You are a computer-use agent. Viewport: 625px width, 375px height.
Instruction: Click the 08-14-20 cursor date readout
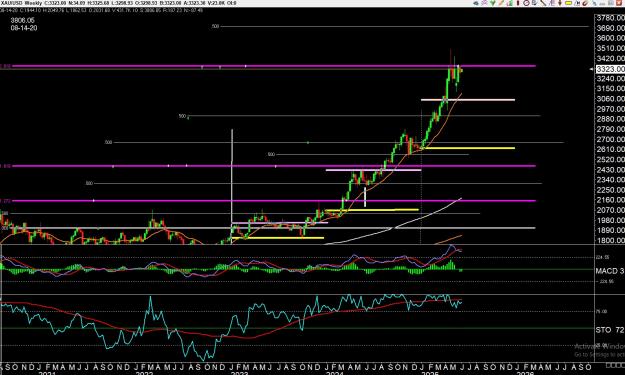tap(24, 28)
